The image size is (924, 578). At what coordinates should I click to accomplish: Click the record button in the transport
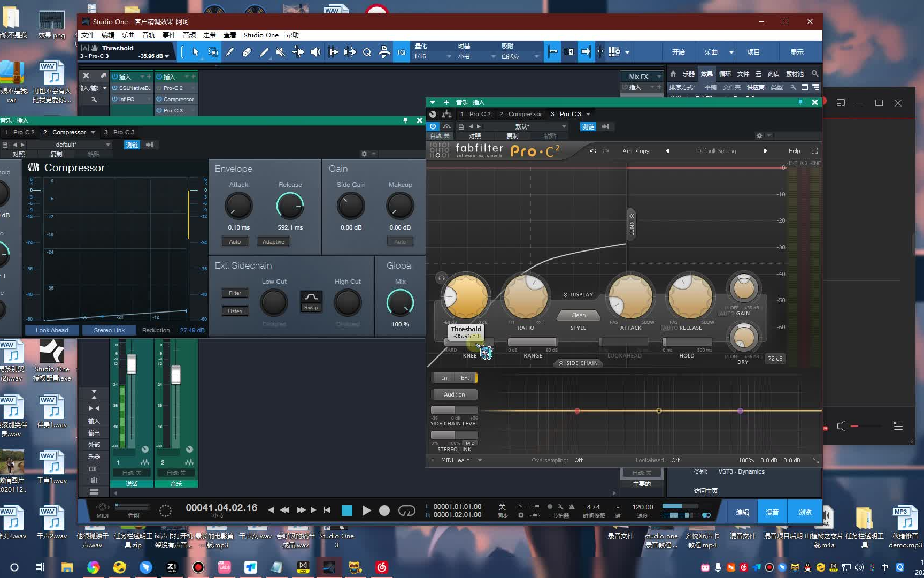tap(384, 511)
